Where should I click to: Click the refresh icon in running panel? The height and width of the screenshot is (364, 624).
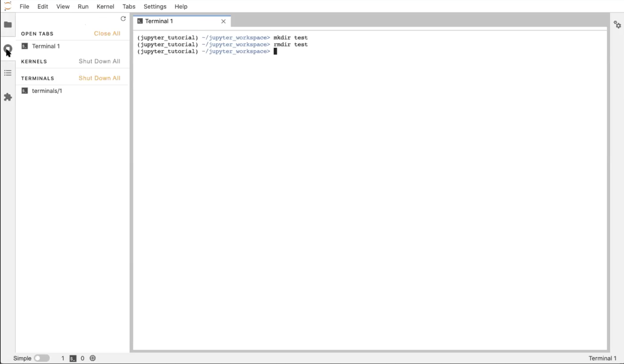click(x=123, y=19)
